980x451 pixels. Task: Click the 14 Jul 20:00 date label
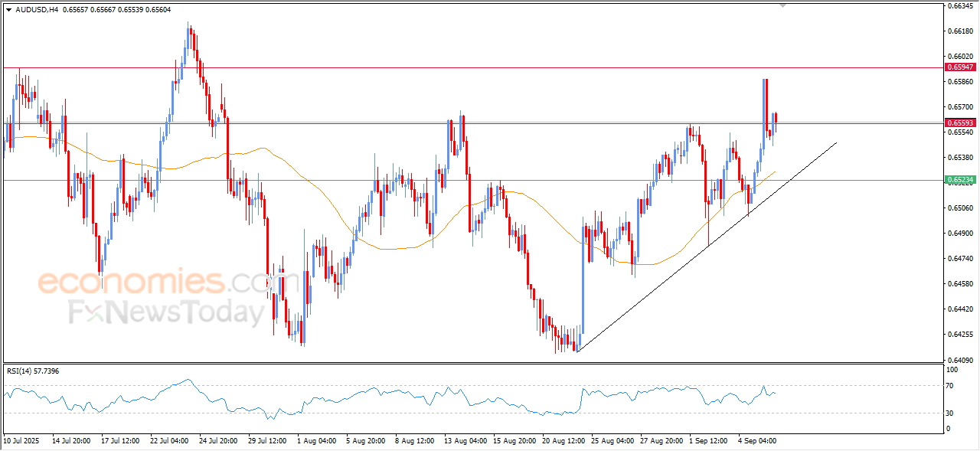point(71,441)
